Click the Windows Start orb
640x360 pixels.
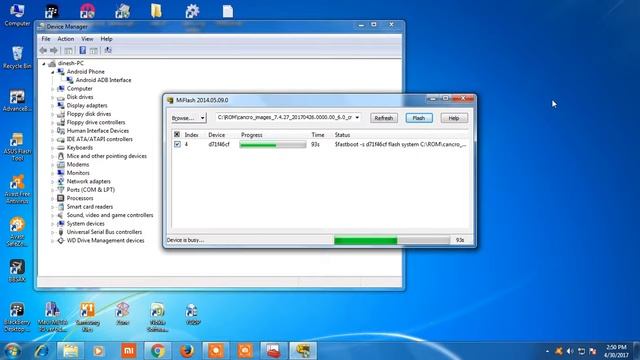point(12,351)
